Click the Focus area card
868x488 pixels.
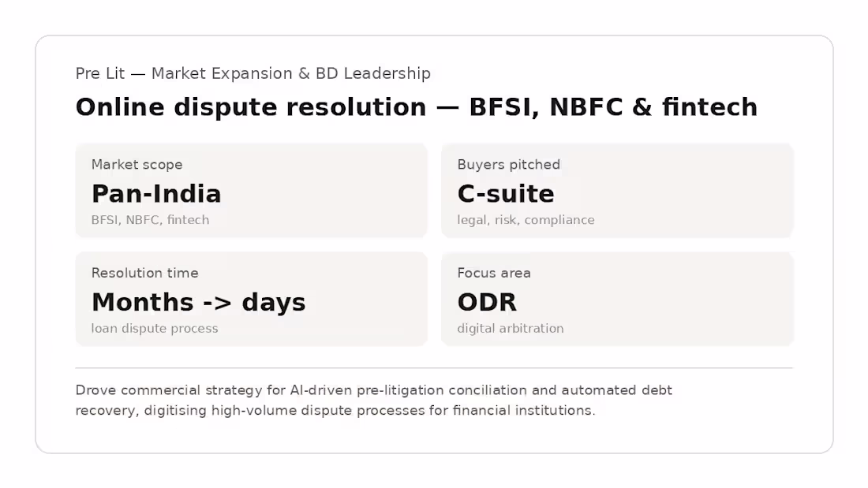(617, 299)
